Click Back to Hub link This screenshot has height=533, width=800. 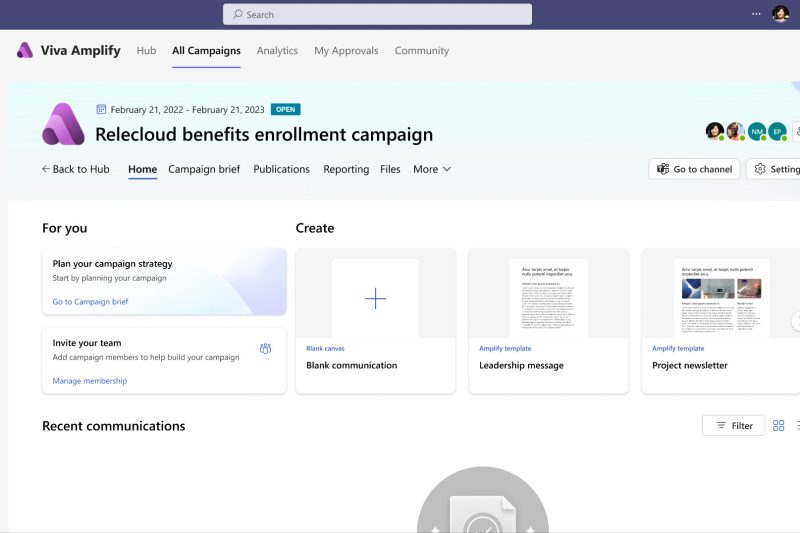76,169
